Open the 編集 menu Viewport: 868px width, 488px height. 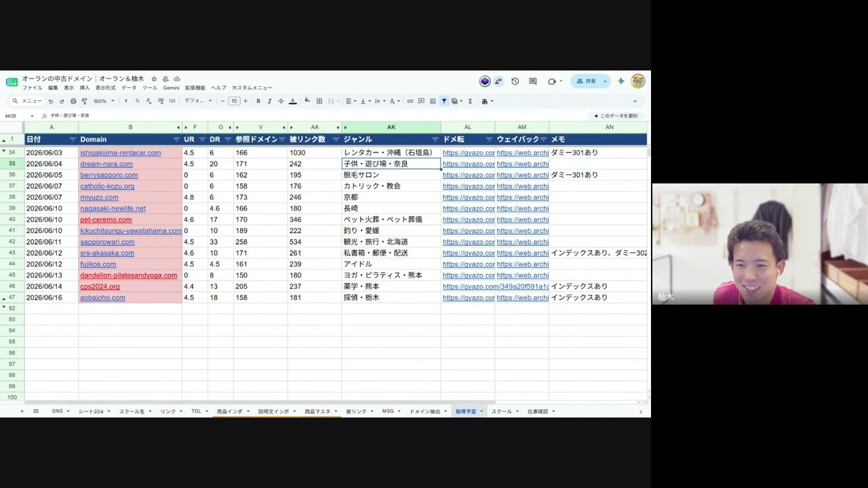[53, 88]
